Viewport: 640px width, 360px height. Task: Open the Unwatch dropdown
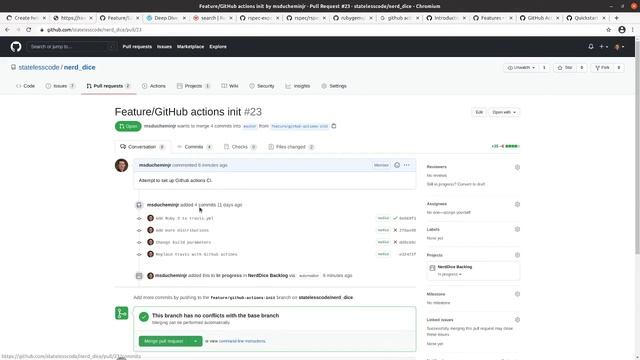point(521,68)
